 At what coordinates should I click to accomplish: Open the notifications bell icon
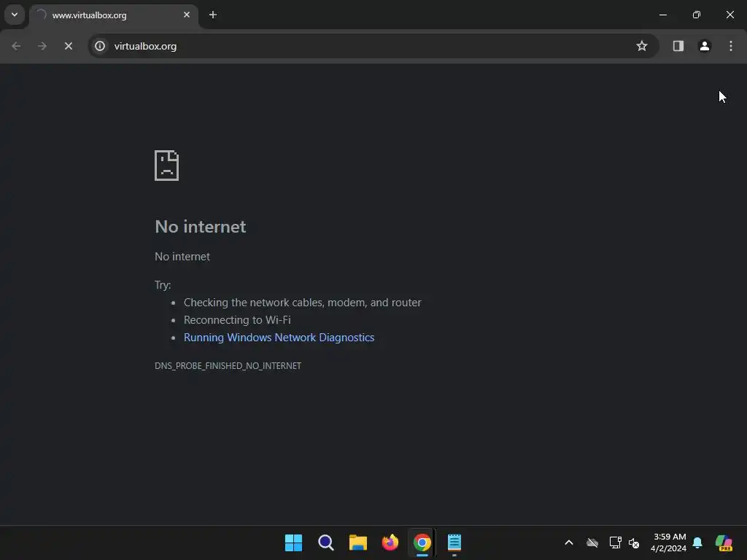[x=697, y=542]
